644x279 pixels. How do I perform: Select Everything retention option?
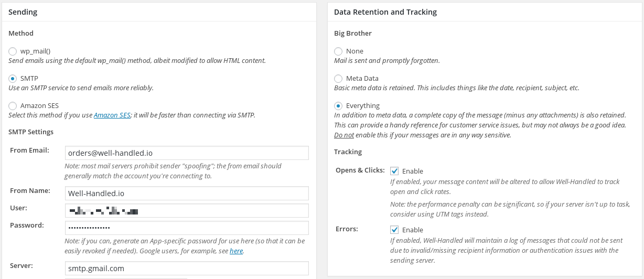coord(338,106)
